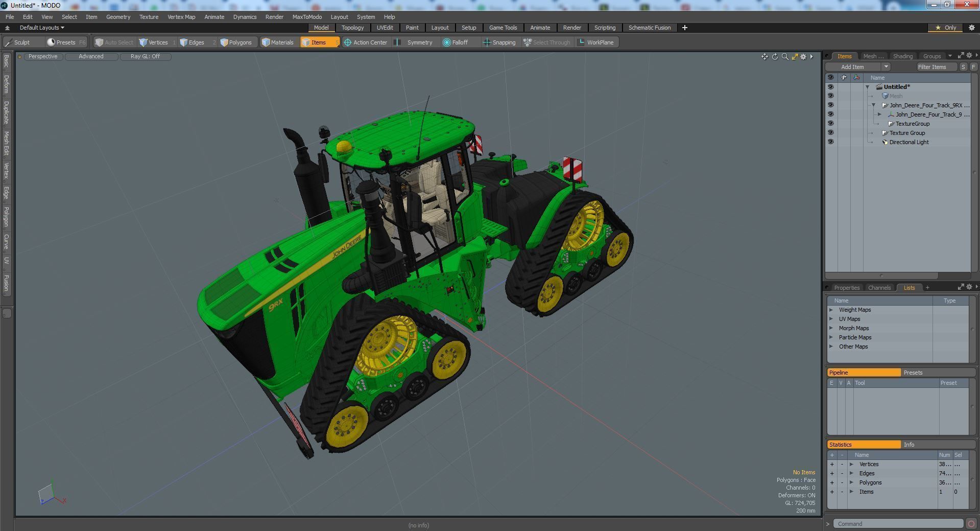Click into the Command input field
Image resolution: width=980 pixels, height=531 pixels.
pos(898,524)
